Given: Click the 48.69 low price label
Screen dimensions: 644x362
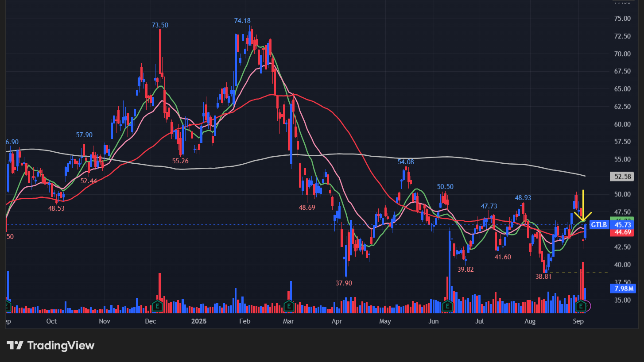Looking at the screenshot, I should pyautogui.click(x=307, y=207).
